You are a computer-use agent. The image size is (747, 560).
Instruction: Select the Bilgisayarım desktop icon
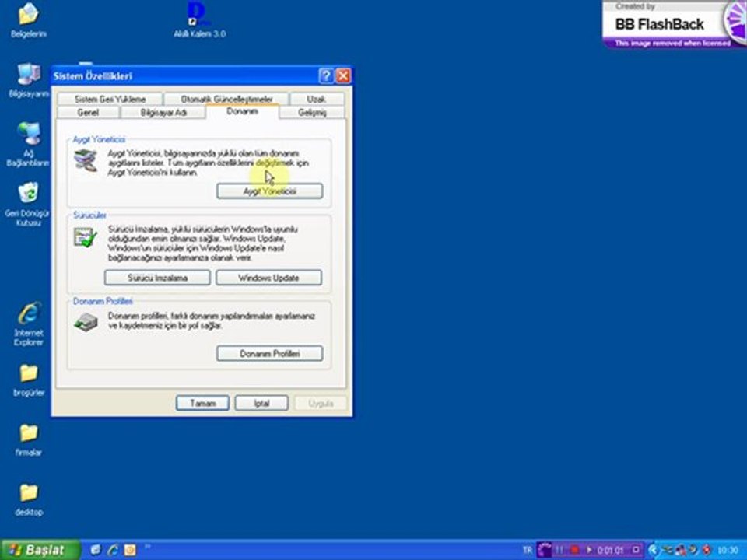(x=29, y=80)
